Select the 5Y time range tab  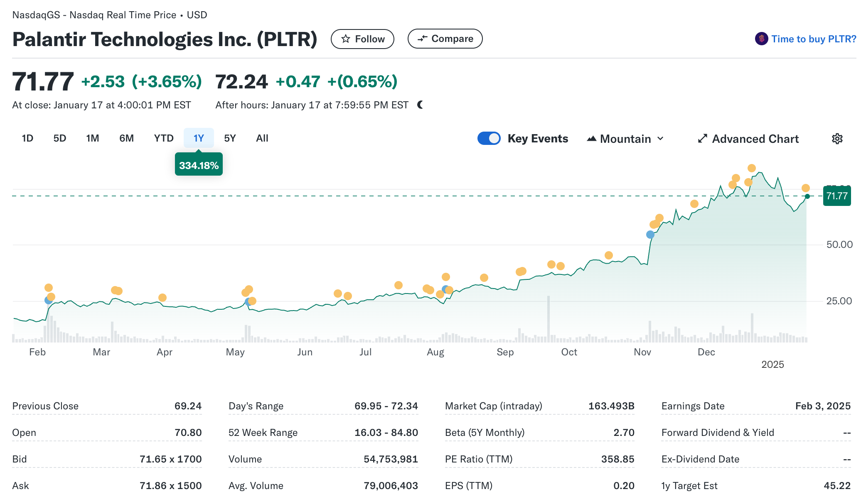tap(230, 138)
